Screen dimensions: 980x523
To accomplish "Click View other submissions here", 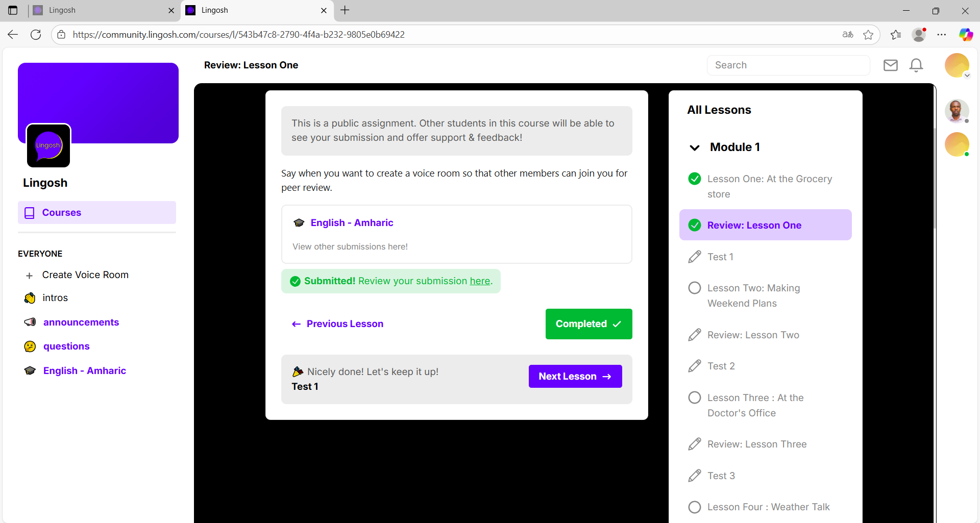I will click(350, 247).
